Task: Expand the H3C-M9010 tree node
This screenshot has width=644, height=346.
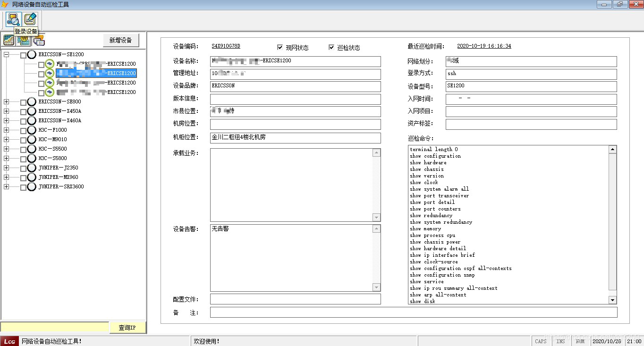Action: coord(6,139)
